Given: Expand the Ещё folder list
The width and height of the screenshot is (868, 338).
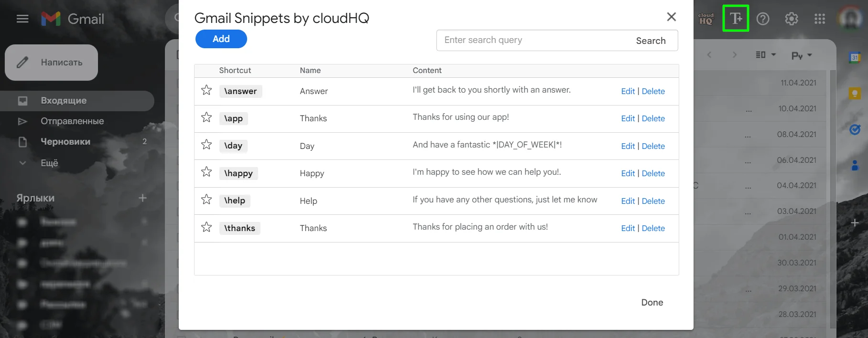Looking at the screenshot, I should tap(49, 163).
